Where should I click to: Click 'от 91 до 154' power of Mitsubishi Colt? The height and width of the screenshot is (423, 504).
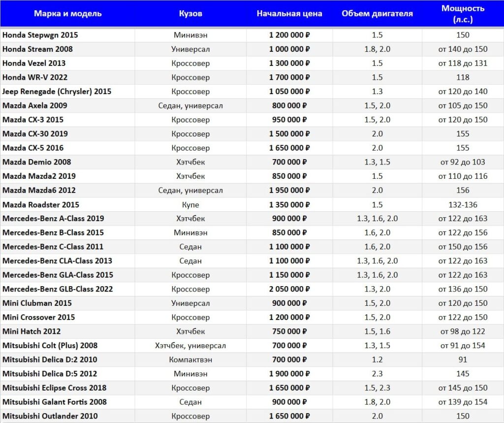click(463, 346)
